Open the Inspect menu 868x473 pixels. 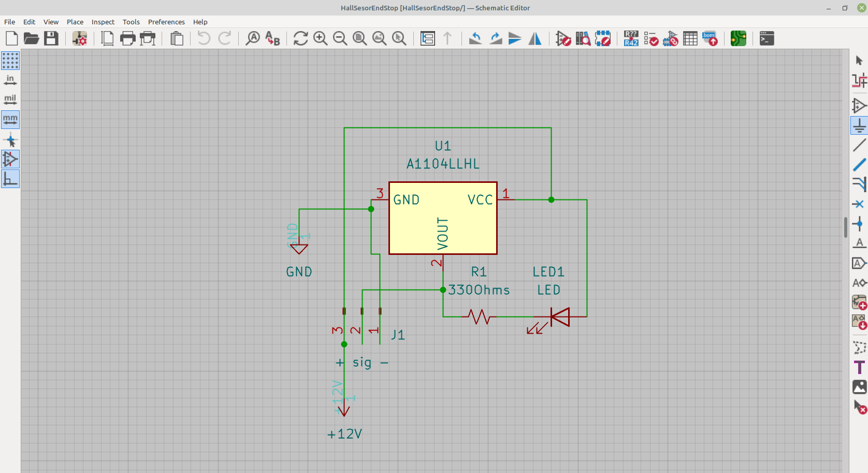coord(103,22)
